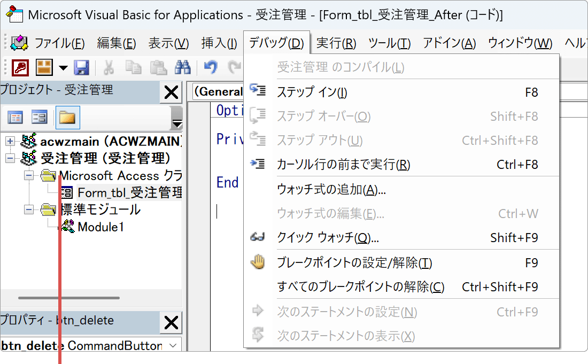This screenshot has width=588, height=364.
Task: Toggle folder view in the project explorer
Action: (x=67, y=117)
